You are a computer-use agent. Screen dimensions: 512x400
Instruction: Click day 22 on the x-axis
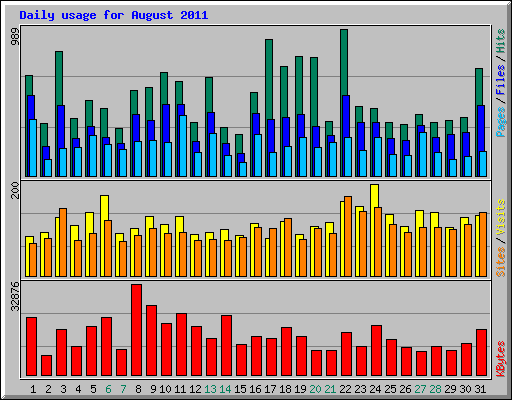click(x=345, y=389)
